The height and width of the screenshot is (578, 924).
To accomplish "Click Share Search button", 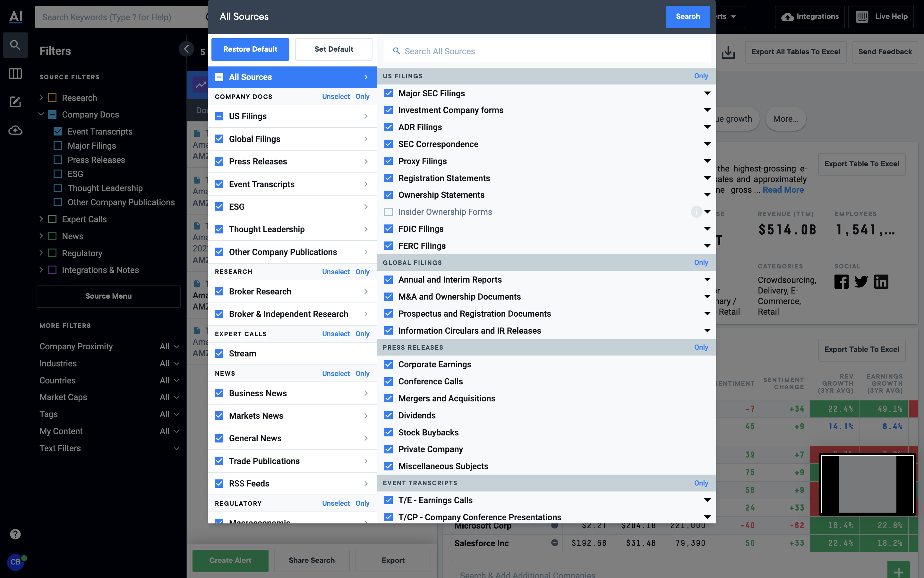I will [x=312, y=560].
